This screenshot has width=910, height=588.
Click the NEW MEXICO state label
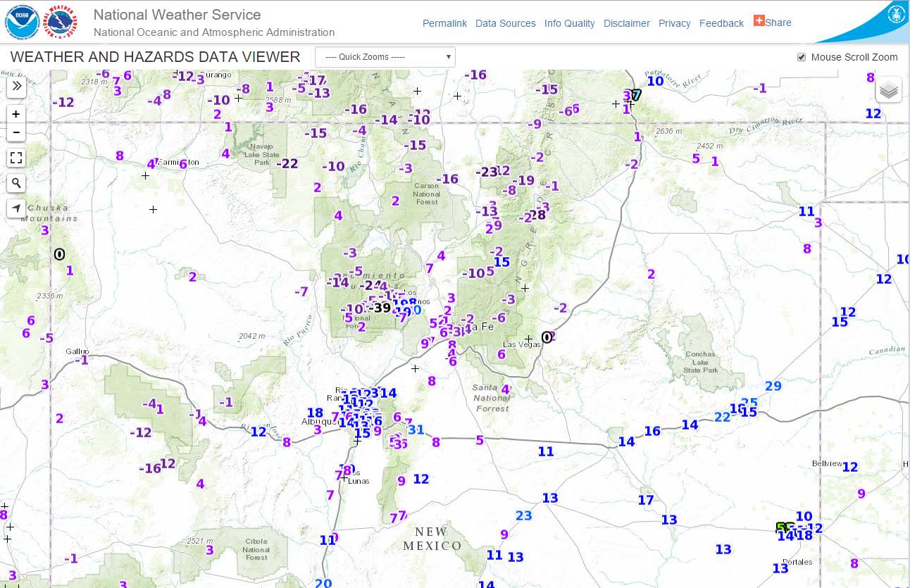(x=432, y=539)
